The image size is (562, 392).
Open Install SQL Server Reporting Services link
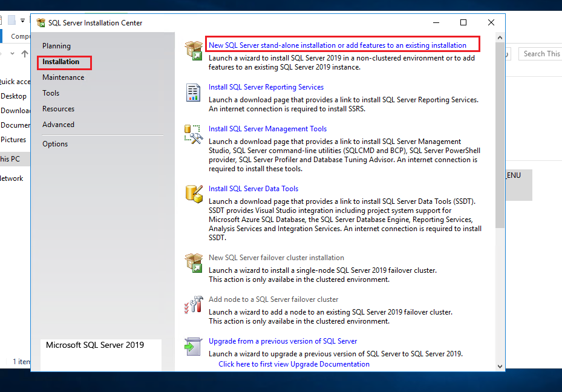(266, 87)
